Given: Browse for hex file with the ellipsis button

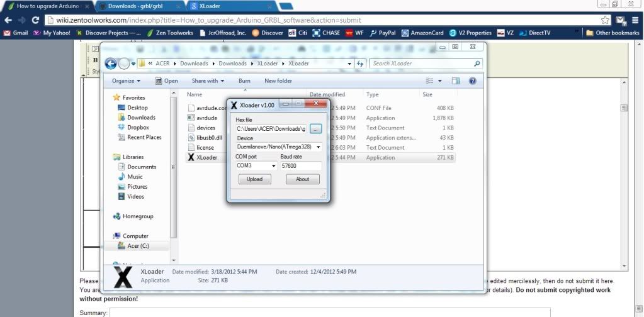Looking at the screenshot, I should point(315,129).
